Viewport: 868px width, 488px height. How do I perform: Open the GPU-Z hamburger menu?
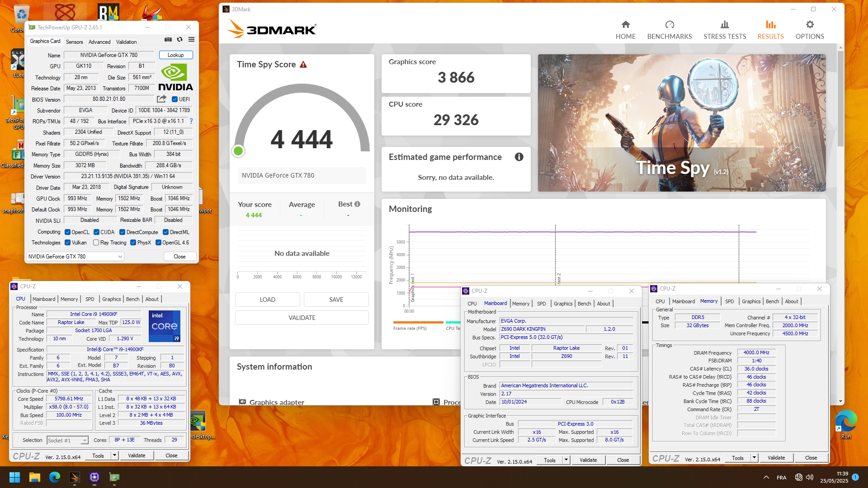(191, 40)
